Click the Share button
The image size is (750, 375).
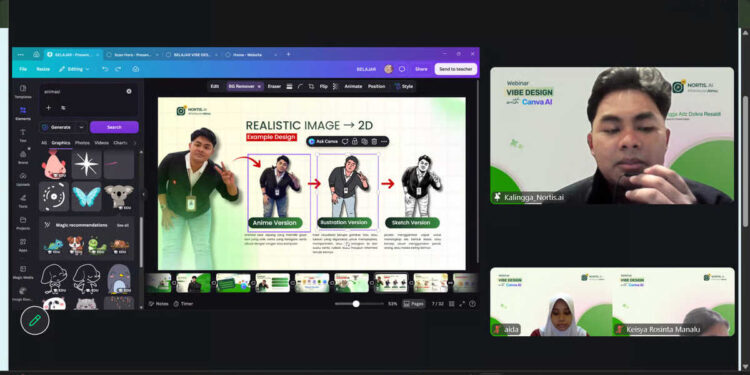[x=421, y=69]
